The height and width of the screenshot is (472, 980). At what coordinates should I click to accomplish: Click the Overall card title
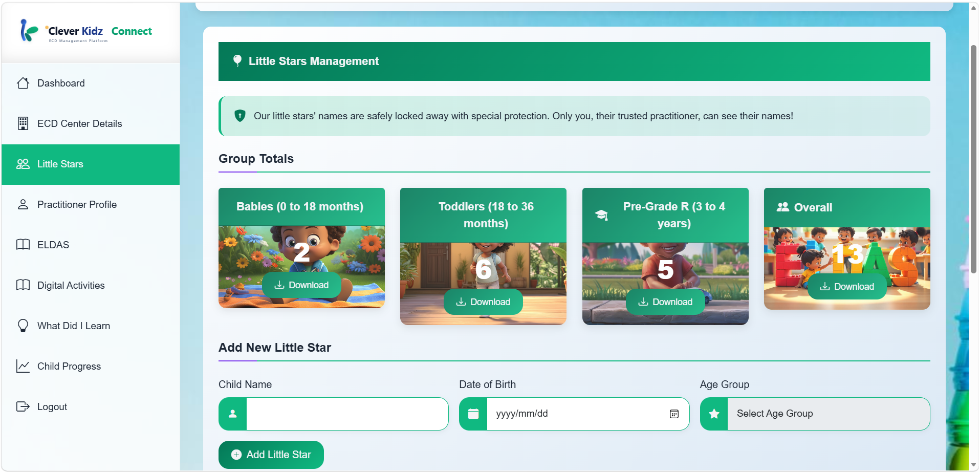coord(813,207)
